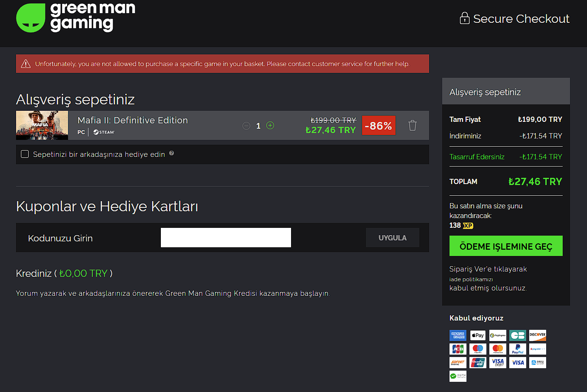Viewport: 587px width, 392px height.
Task: Click the struck-through ₺199,00 TRY original price
Action: [x=333, y=120]
